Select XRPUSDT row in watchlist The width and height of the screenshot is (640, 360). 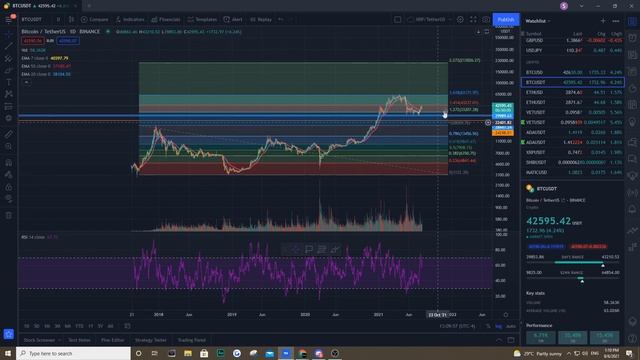[x=573, y=152]
